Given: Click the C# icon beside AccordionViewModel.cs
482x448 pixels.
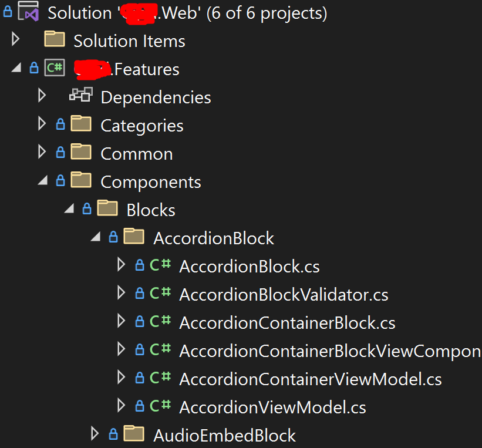Looking at the screenshot, I should 160,406.
